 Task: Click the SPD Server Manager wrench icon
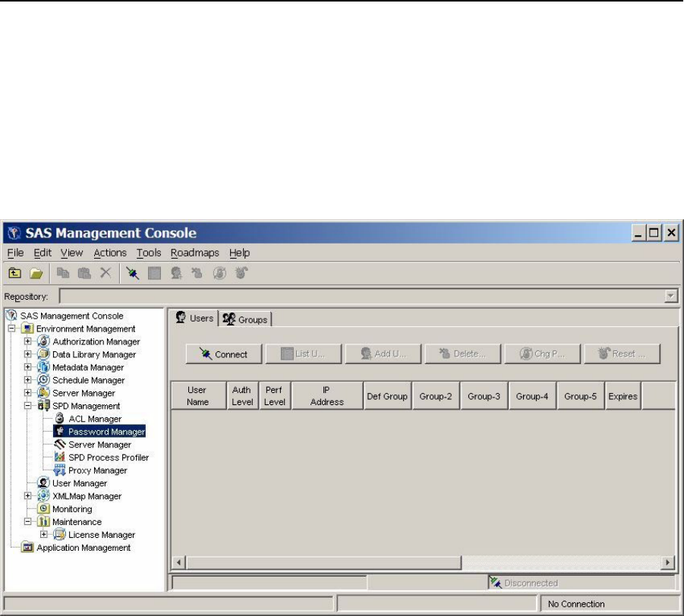pyautogui.click(x=60, y=445)
